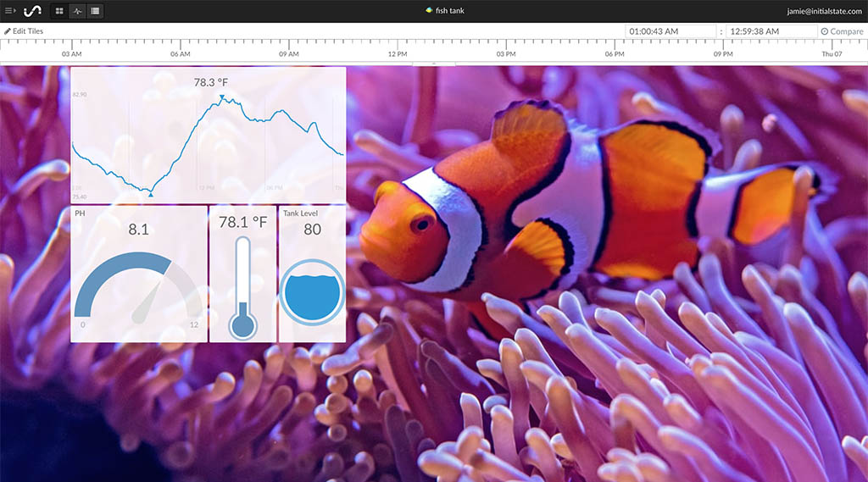Switch to the Lines list view
The width and height of the screenshot is (868, 482).
point(95,11)
